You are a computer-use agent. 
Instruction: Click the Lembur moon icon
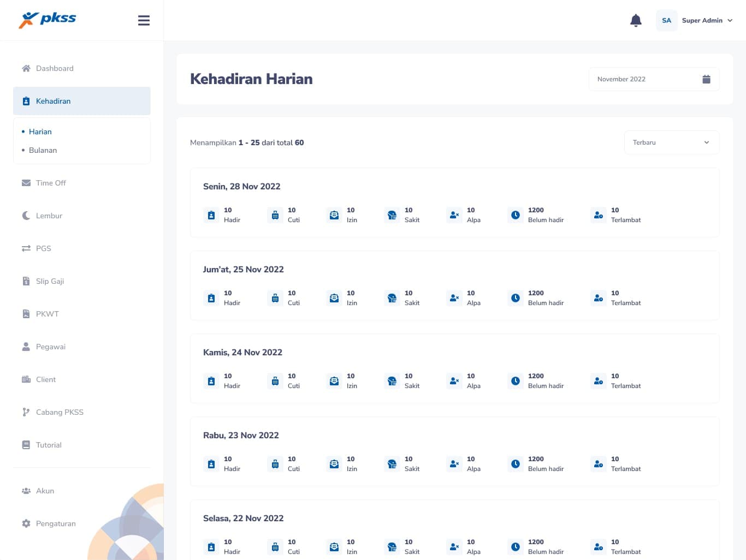26,216
